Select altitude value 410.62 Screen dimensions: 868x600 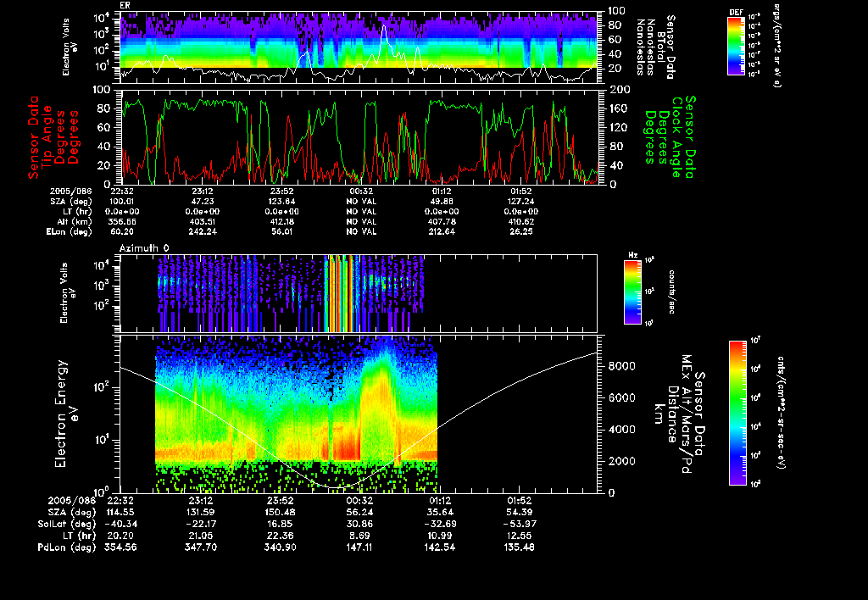(521, 221)
